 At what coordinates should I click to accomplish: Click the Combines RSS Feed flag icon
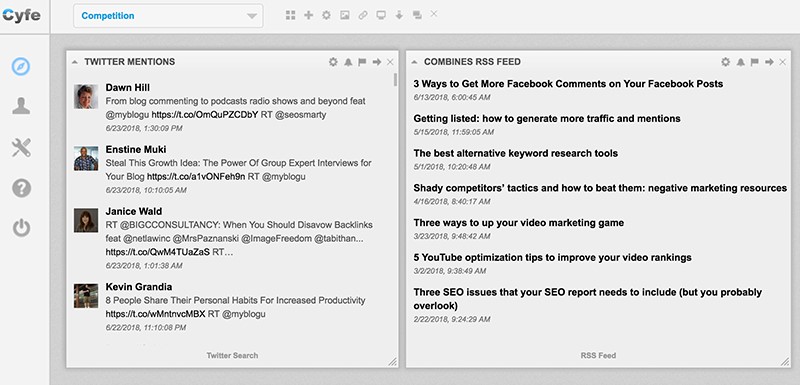(755, 62)
